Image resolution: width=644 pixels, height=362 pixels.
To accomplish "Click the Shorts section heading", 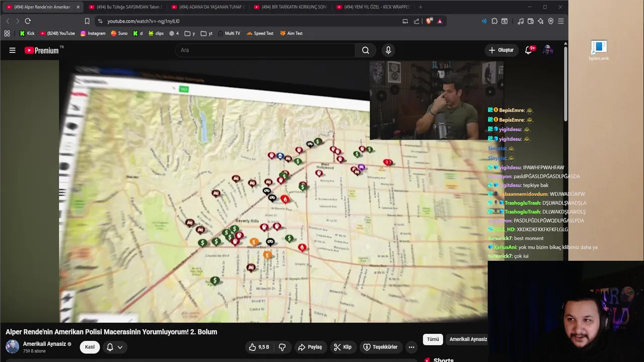I will [443, 360].
